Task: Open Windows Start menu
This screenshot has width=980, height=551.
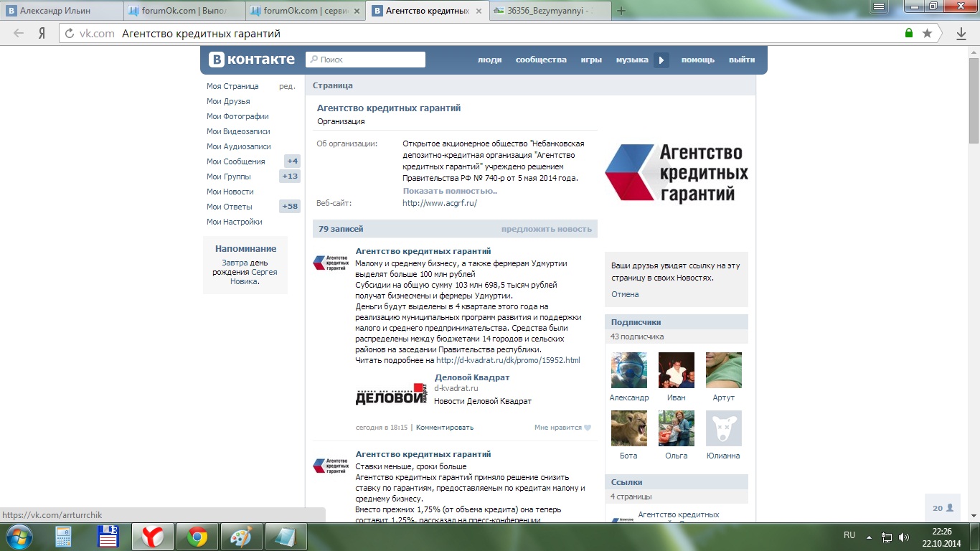Action: click(x=18, y=537)
